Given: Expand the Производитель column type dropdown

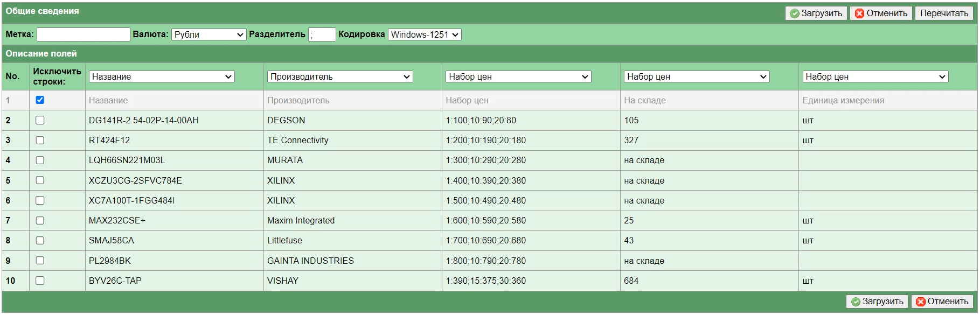Looking at the screenshot, I should 340,76.
